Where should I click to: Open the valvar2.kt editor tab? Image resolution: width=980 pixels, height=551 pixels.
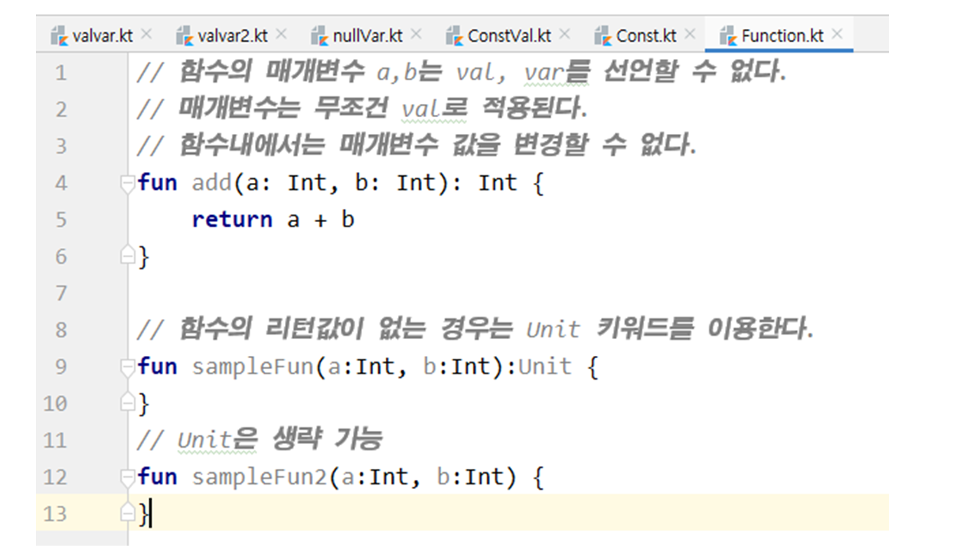(232, 35)
